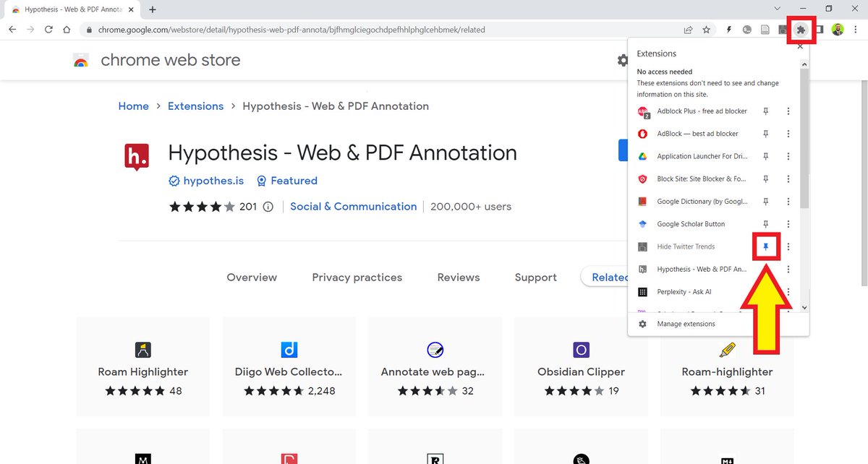Viewport: 868px width, 464px height.
Task: Pin Google Scholar Button
Action: 766,224
